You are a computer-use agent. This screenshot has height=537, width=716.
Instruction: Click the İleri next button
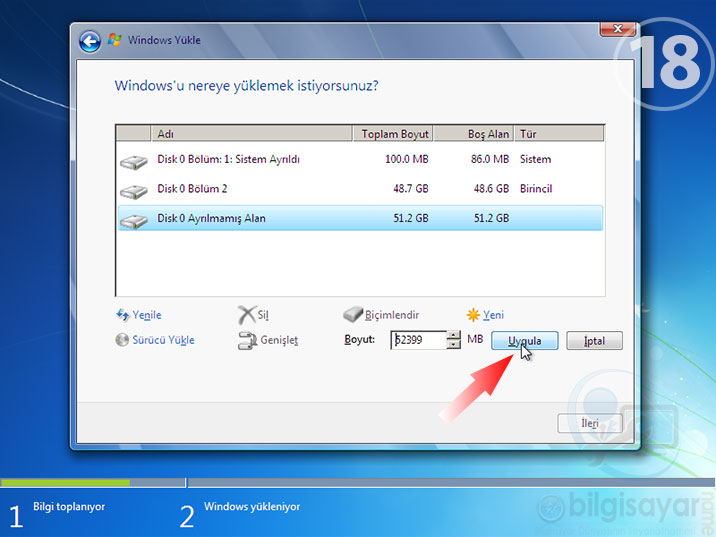pos(590,423)
